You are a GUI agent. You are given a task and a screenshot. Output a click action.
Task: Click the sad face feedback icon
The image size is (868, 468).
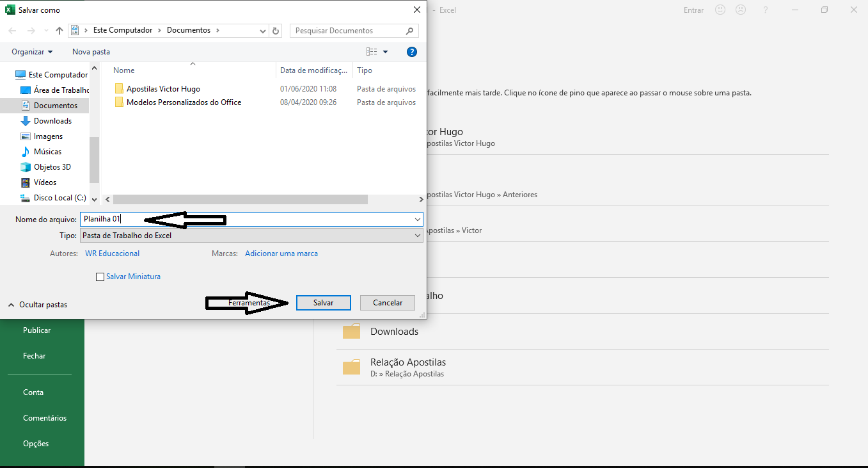click(x=740, y=10)
